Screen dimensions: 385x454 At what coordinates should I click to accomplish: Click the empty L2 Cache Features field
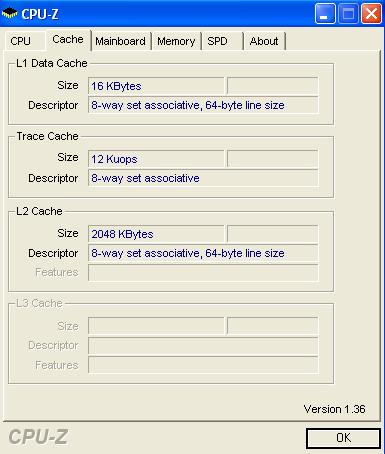203,273
